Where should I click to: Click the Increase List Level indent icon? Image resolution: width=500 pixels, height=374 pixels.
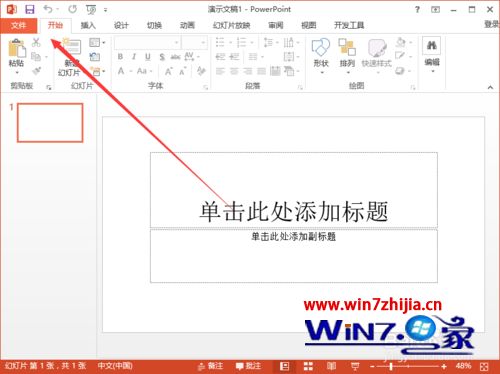[234, 57]
